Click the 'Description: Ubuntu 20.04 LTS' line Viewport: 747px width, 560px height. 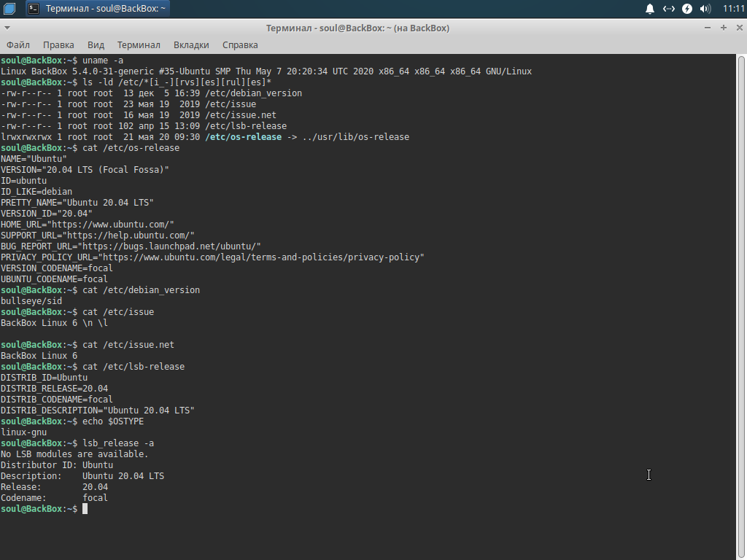(x=82, y=477)
